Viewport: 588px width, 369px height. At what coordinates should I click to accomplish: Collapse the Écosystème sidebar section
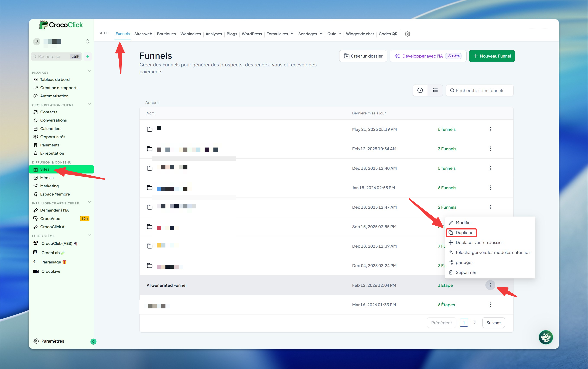[x=89, y=235]
